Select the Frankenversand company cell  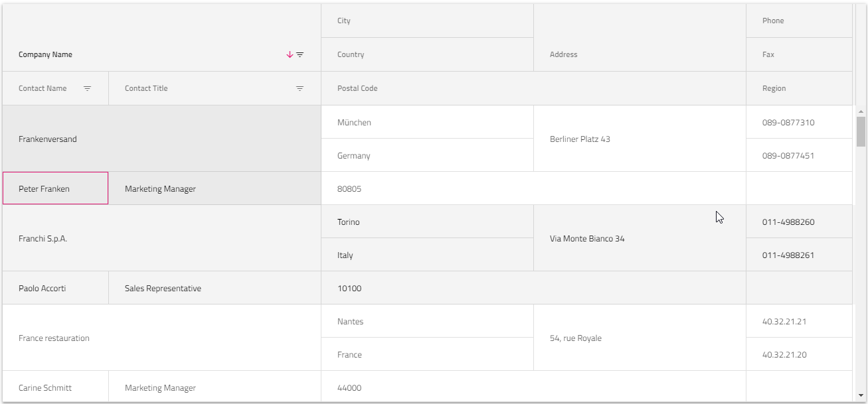pos(161,139)
